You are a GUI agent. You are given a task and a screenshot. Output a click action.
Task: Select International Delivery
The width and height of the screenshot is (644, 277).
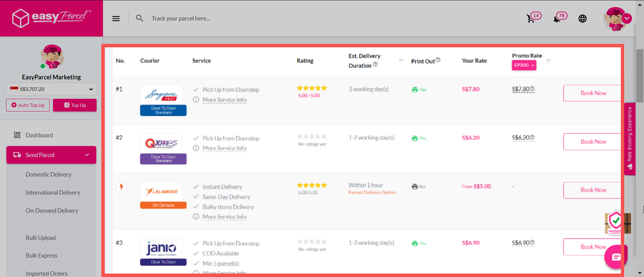pyautogui.click(x=53, y=193)
